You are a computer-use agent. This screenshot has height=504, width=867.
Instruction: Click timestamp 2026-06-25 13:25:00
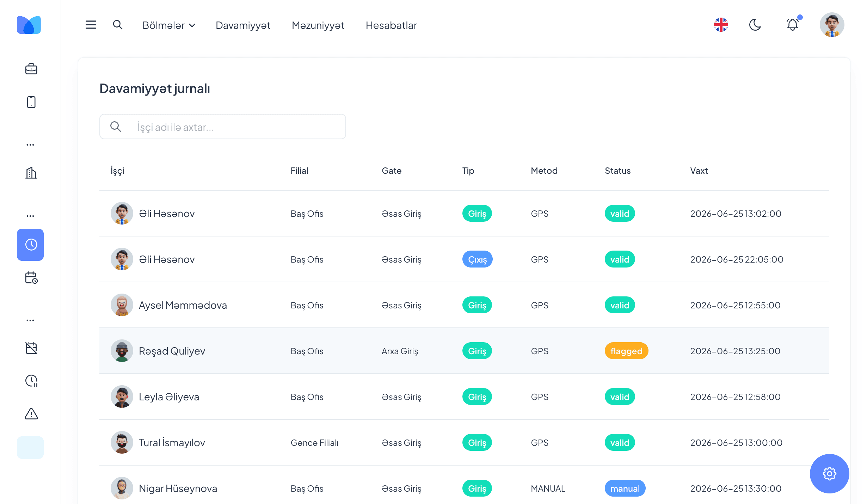[x=735, y=351]
